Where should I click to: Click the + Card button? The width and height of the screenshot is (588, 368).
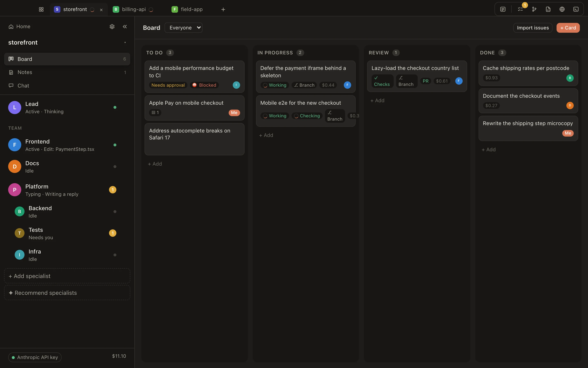(x=568, y=28)
